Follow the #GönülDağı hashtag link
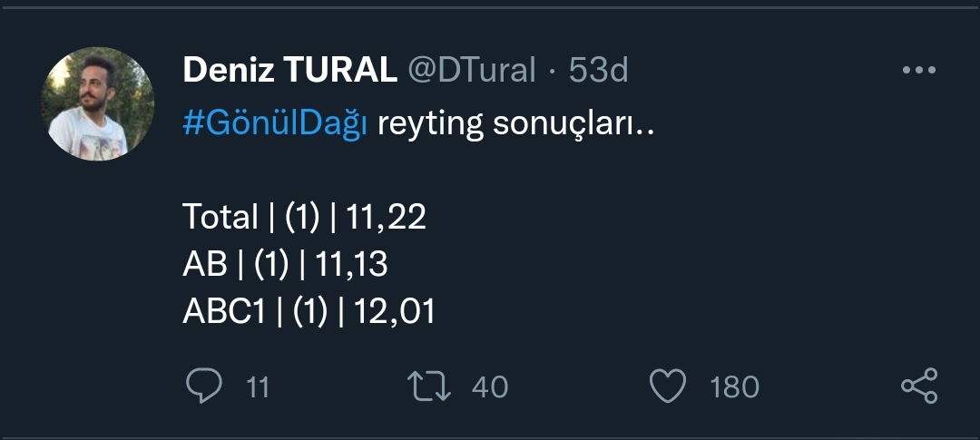The width and height of the screenshot is (980, 440). click(x=275, y=124)
